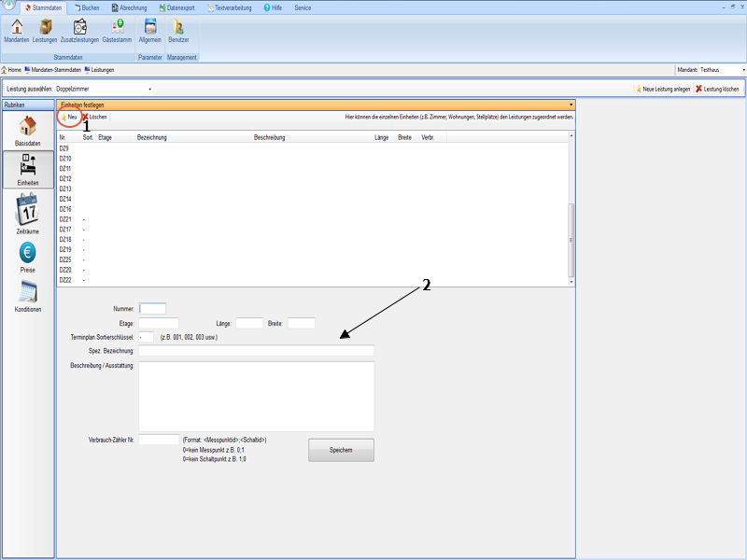Open Preise euro icon in sidebar
Viewport: 747px width, 560px height.
point(28,256)
